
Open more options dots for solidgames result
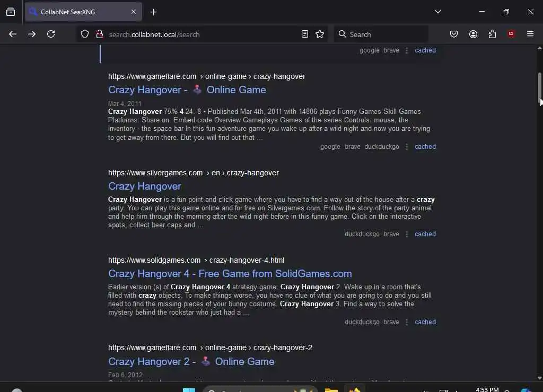coord(407,322)
